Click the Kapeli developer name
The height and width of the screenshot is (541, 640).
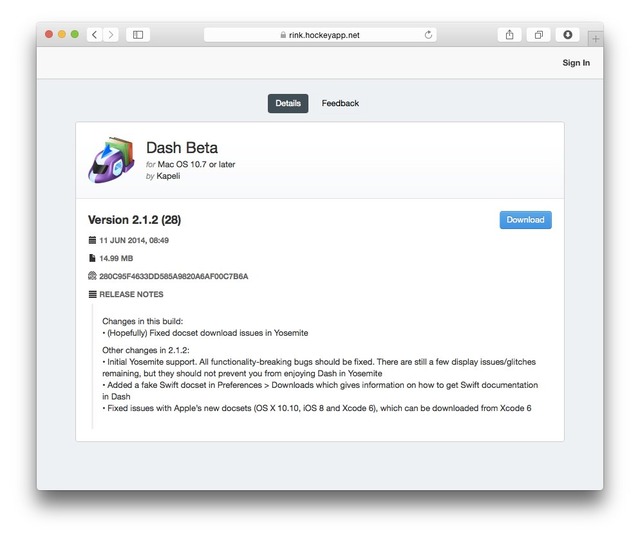[168, 176]
